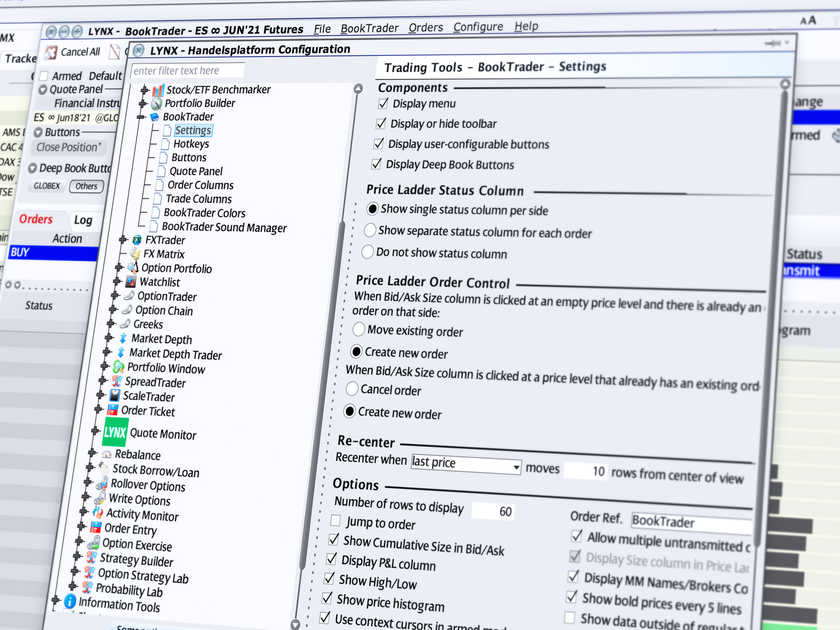Click the Close Position button
The width and height of the screenshot is (840, 630).
coord(69,147)
